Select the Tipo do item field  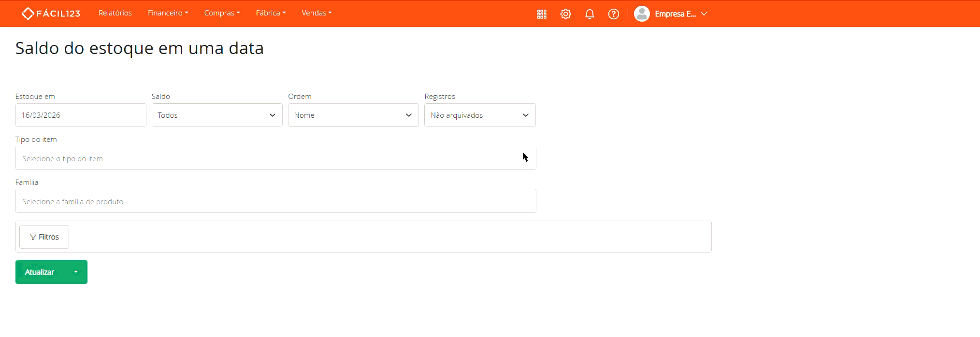click(275, 158)
